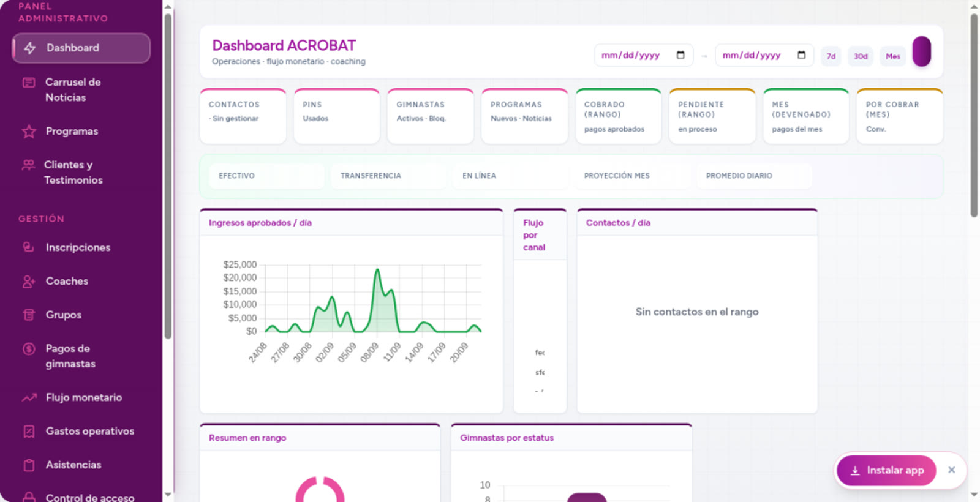Open the end date calendar picker icon
The image size is (980, 502).
pos(801,55)
